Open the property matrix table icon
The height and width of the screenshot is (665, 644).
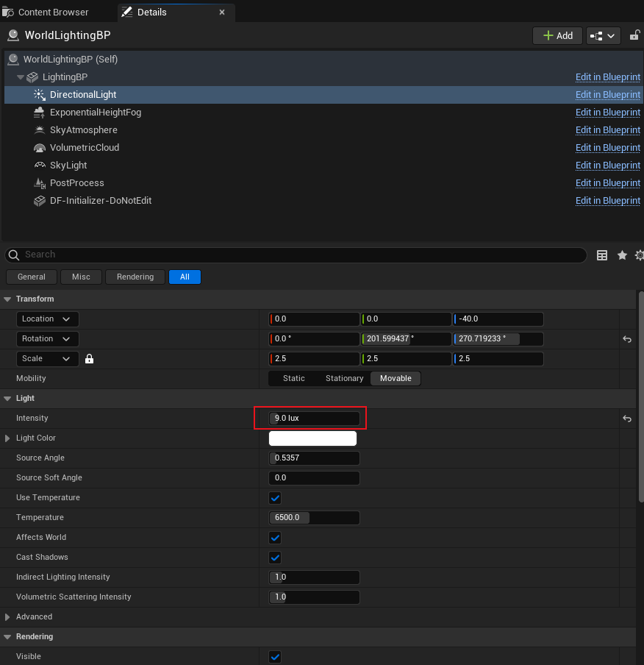click(602, 255)
